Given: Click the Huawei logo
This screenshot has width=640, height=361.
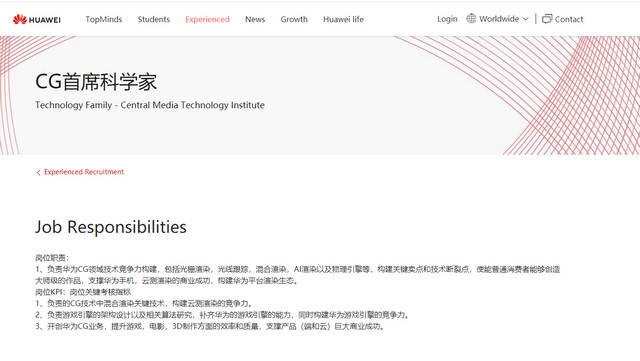Looking at the screenshot, I should [37, 19].
